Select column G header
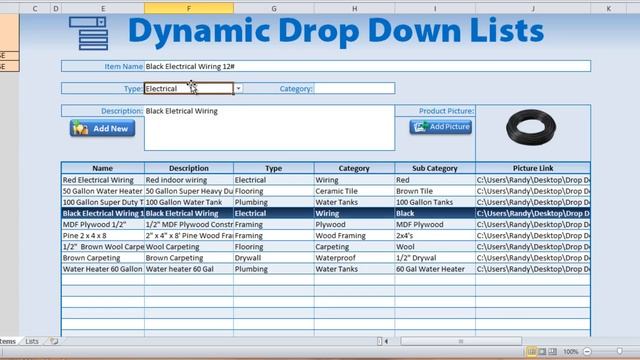Screen dimensions: 640x360 [274, 8]
